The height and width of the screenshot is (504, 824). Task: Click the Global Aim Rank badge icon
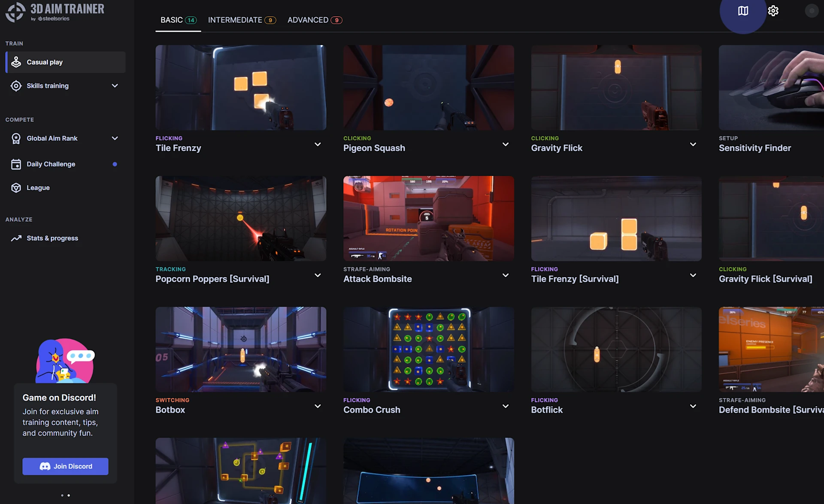(16, 138)
